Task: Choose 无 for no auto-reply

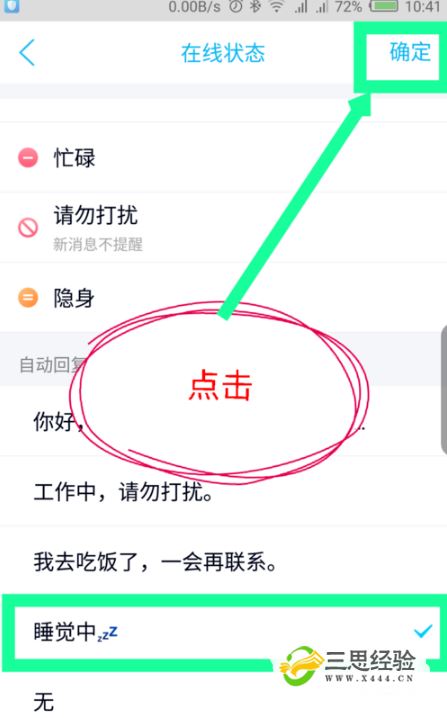Action: click(x=224, y=701)
